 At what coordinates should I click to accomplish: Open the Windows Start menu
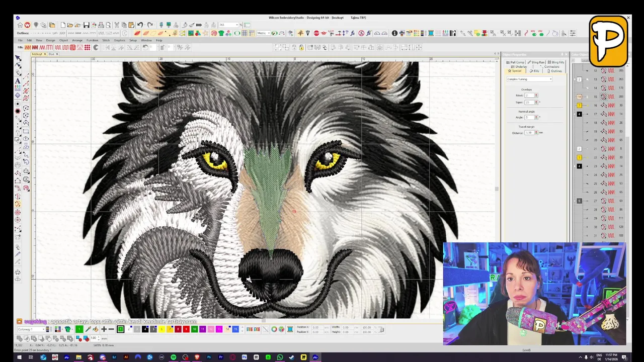(x=19, y=357)
